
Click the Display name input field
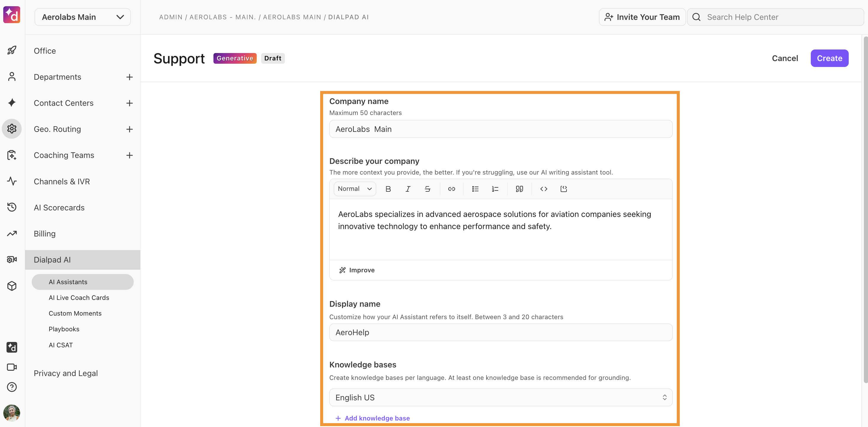point(501,332)
